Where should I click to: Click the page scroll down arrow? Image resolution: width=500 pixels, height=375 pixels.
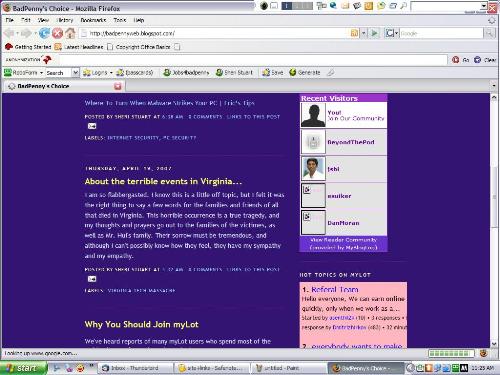click(494, 344)
